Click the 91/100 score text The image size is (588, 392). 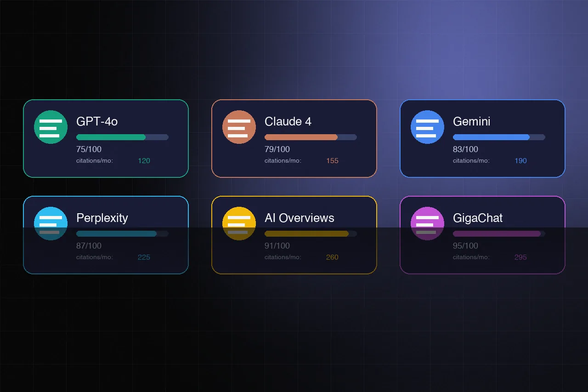click(x=277, y=246)
